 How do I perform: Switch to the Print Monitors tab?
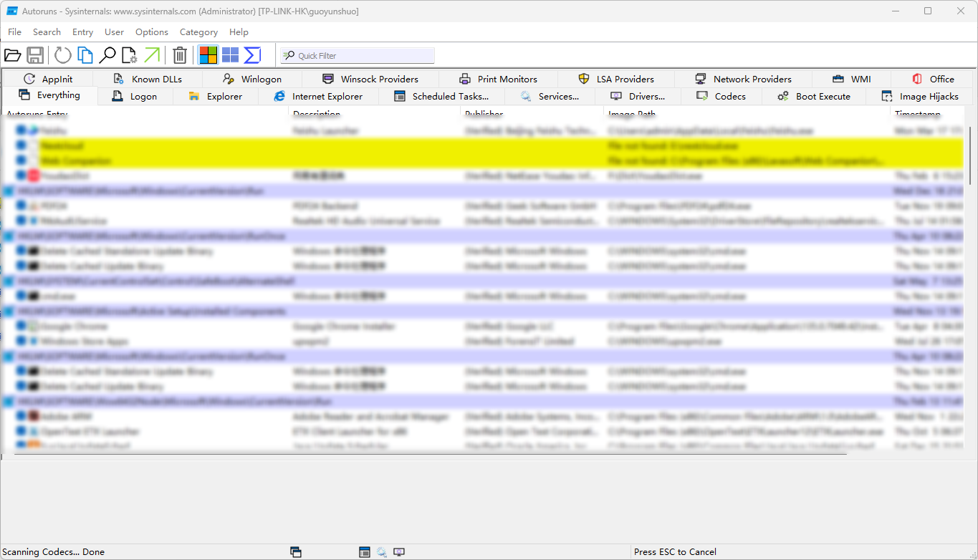coord(498,79)
